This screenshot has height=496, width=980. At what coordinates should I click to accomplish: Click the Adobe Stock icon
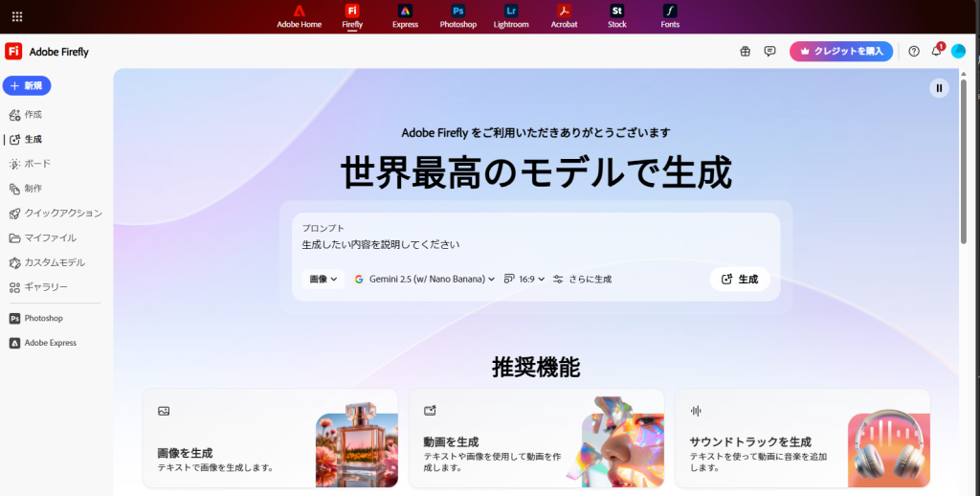click(617, 11)
